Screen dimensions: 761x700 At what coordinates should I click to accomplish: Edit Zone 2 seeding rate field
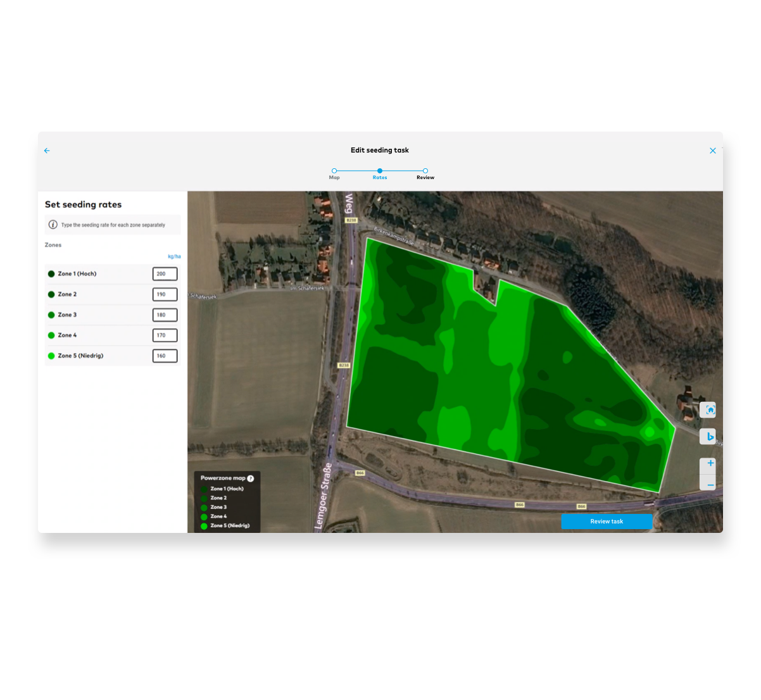pyautogui.click(x=165, y=294)
